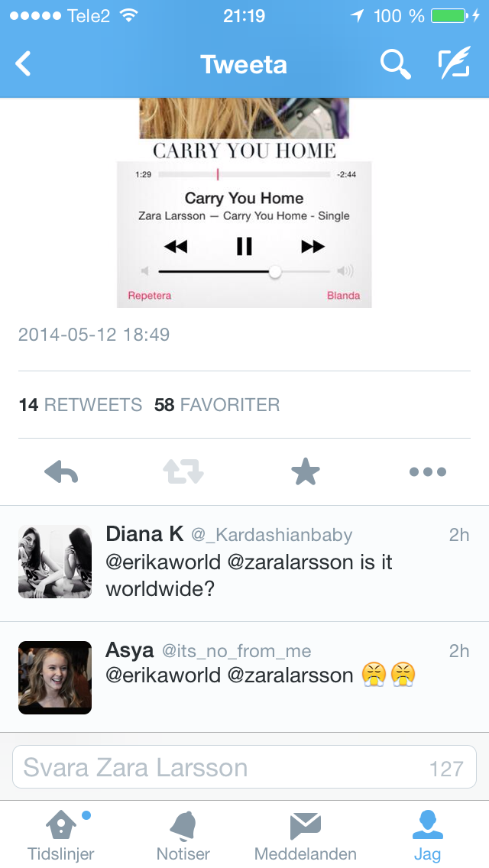Open Asya's profile picture

click(x=55, y=678)
